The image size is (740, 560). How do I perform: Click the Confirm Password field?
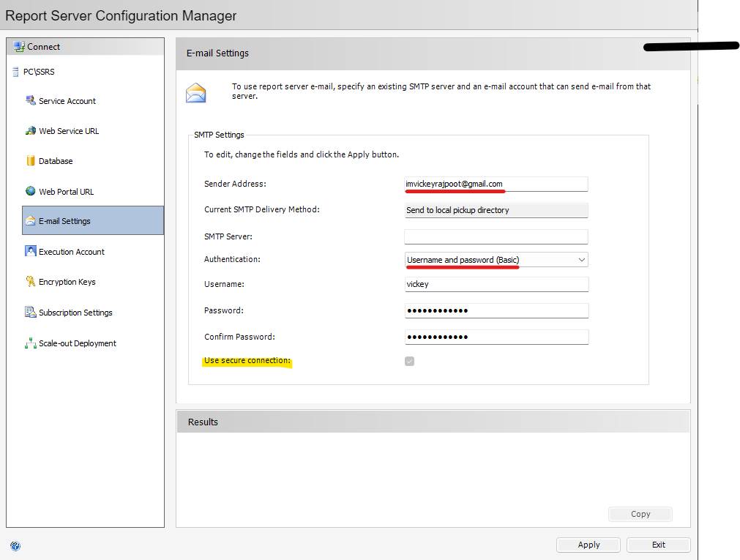click(496, 337)
